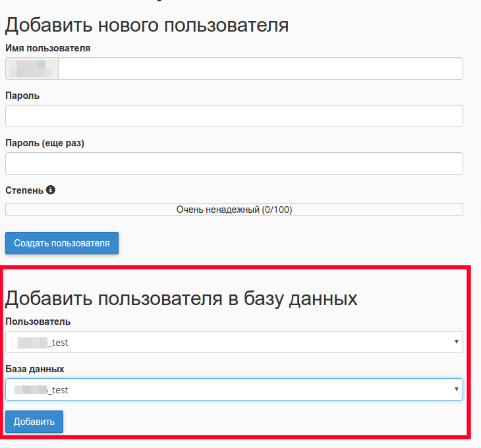Click the Добавить пользователя в базу данных heading
The height and width of the screenshot is (448, 481).
coord(181,298)
